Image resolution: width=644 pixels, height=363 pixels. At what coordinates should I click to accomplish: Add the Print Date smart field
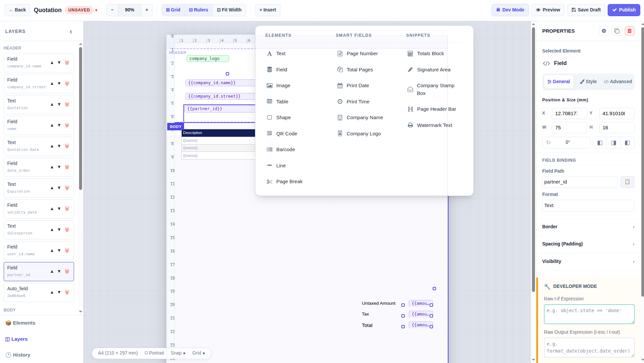(353, 86)
